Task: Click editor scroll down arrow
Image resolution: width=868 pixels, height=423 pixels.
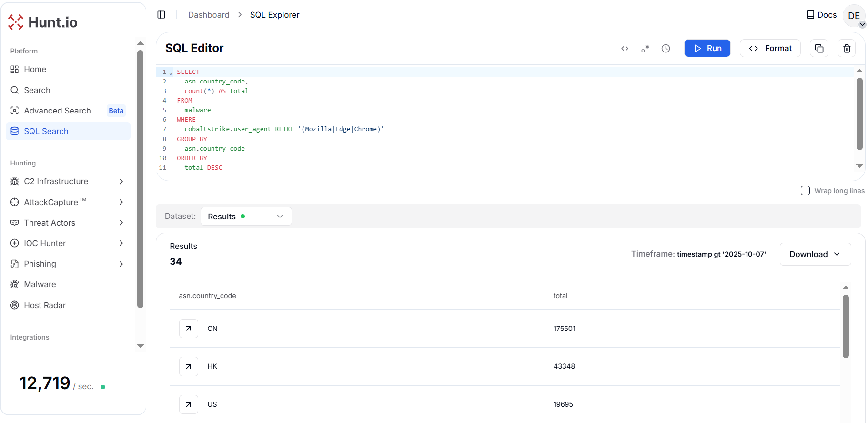Action: 859,166
